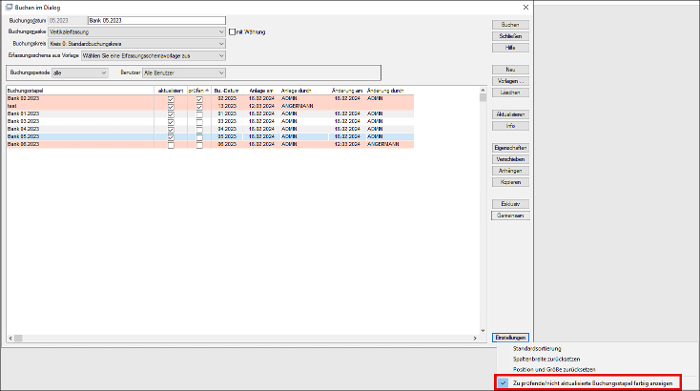
Task: Open the Vorlagen... dialog
Action: pos(510,81)
